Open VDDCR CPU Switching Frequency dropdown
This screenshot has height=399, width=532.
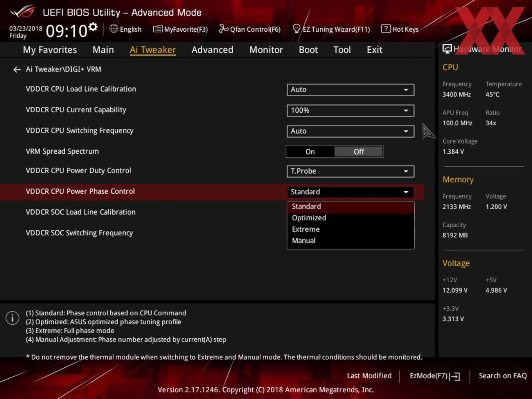[x=350, y=131]
